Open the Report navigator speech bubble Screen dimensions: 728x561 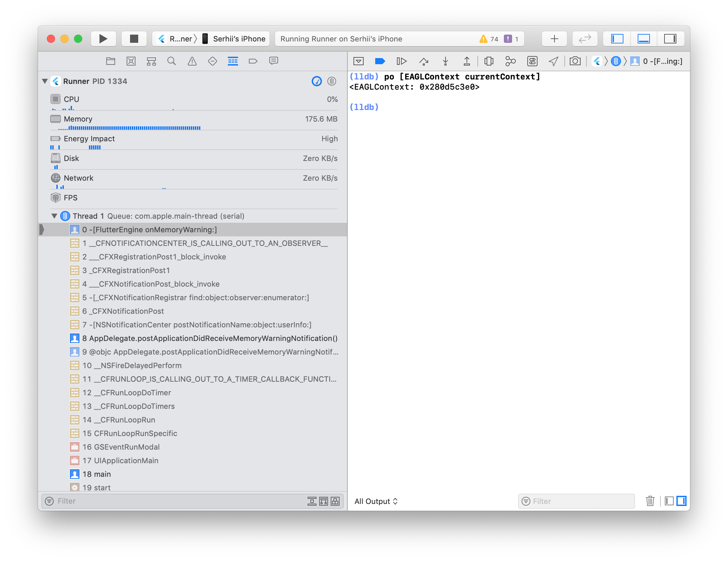click(274, 61)
